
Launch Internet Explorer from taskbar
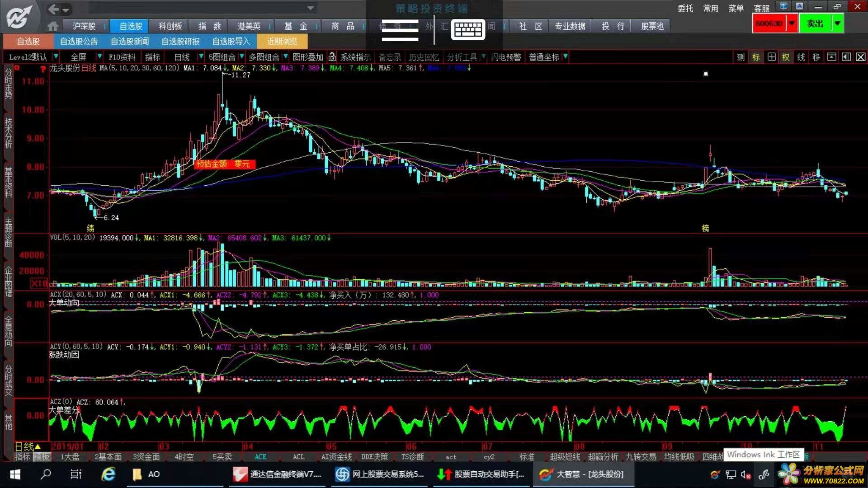point(108,474)
